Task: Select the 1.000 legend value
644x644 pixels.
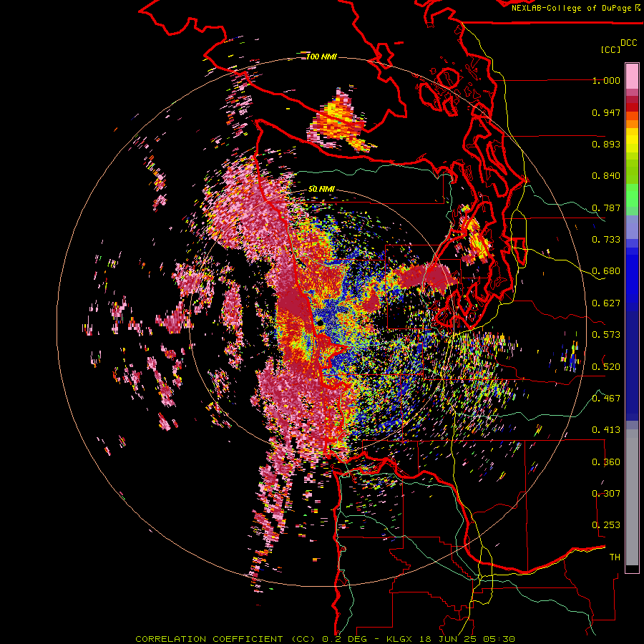Action: click(x=606, y=80)
